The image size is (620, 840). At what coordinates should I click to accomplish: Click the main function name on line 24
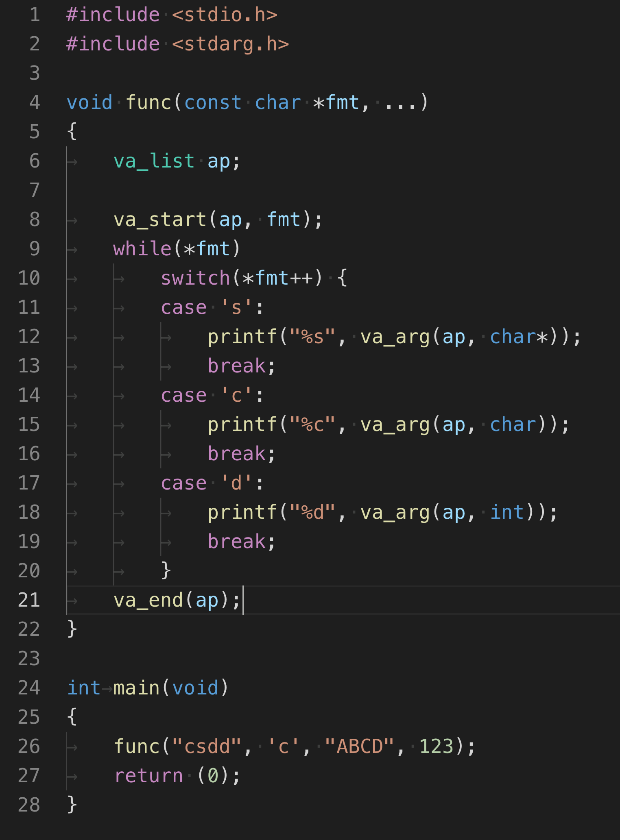pyautogui.click(x=137, y=688)
